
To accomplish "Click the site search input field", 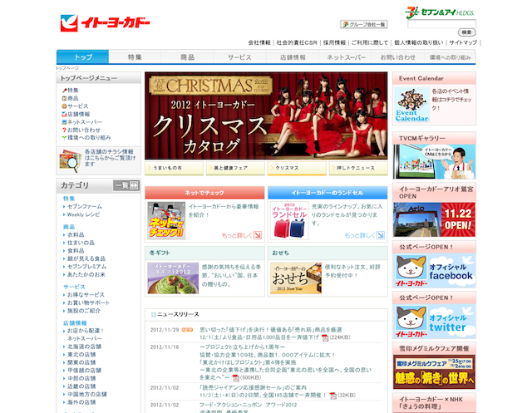I will [x=441, y=24].
